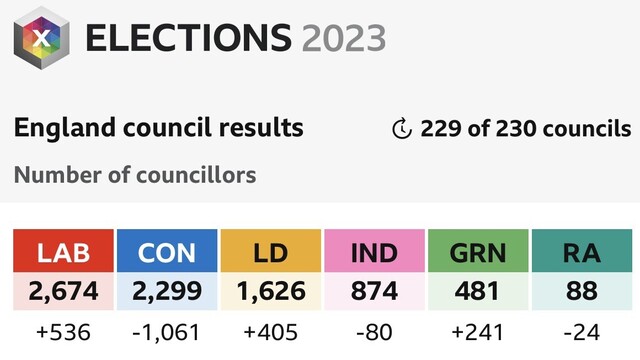Click the Conservative change figure -1,061

click(167, 332)
